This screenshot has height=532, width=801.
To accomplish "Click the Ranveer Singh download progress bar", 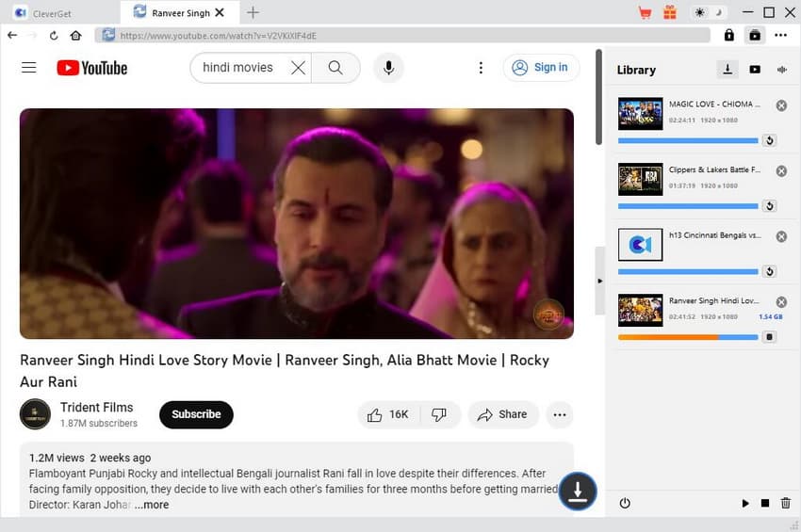I will 687,337.
